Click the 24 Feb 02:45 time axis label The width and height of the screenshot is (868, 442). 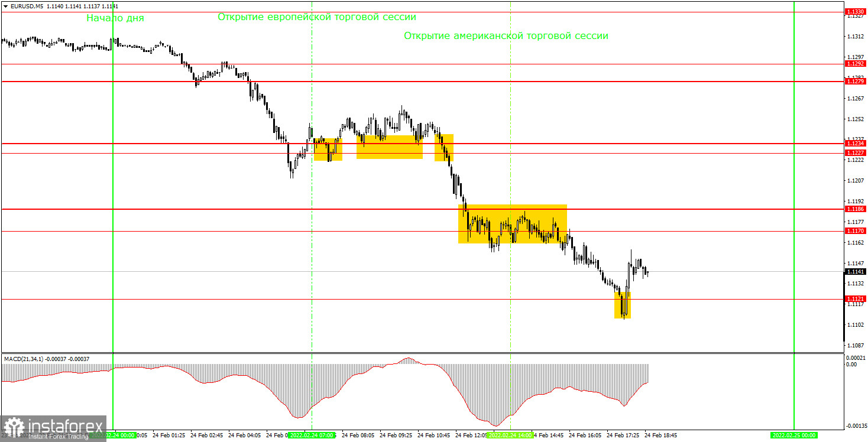(x=206, y=435)
